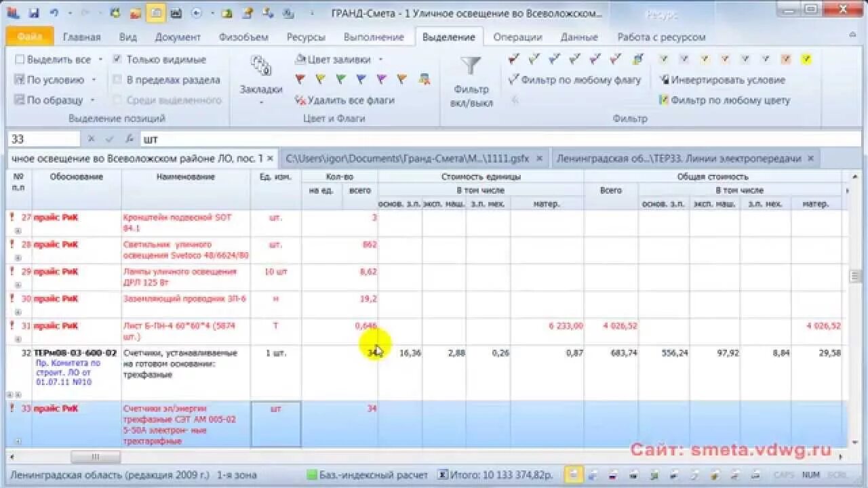The image size is (868, 488).
Task: Open ТЕР33 Линии электропередачи document tab
Action: (x=679, y=158)
